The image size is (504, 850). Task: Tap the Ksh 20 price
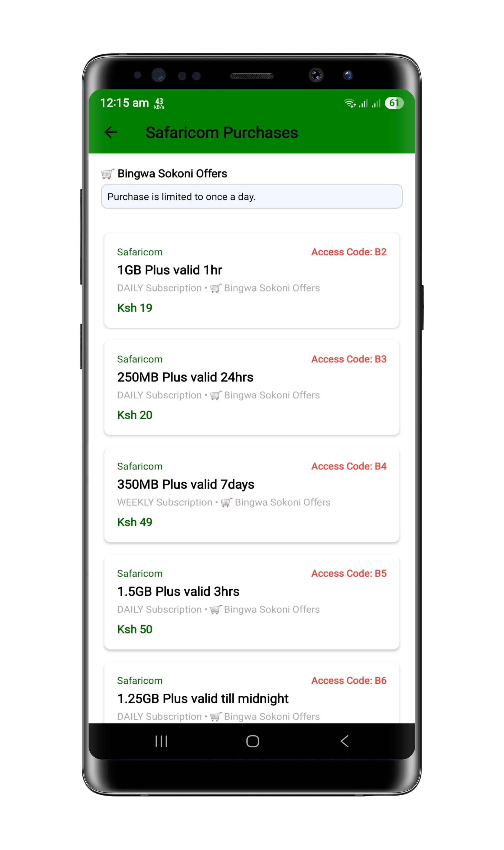[x=135, y=415]
